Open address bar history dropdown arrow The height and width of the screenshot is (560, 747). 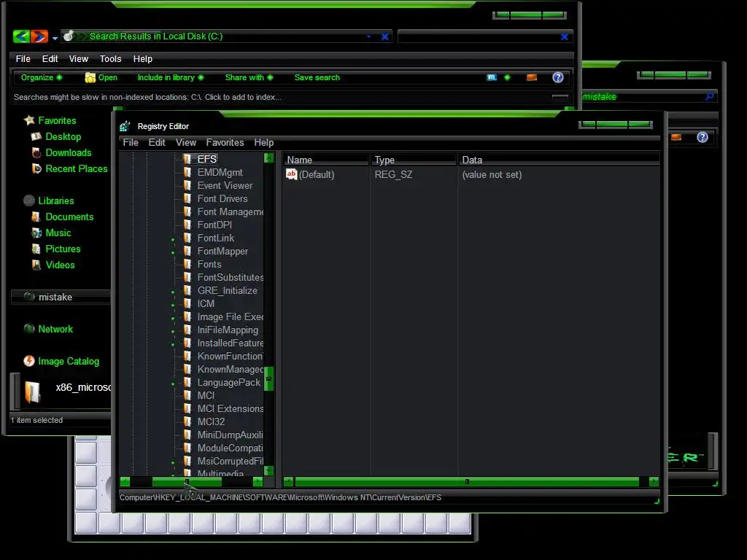(x=368, y=36)
